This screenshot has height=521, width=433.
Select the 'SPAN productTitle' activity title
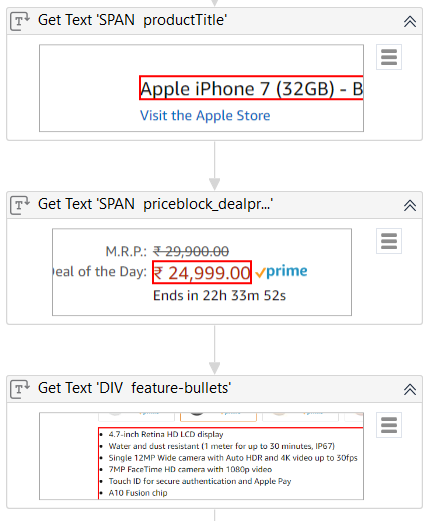pos(132,20)
